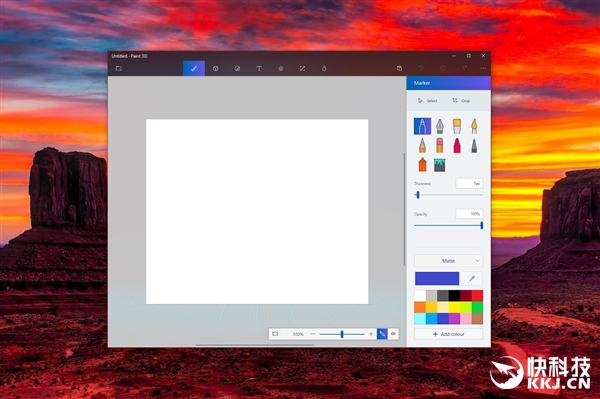Click the Select tool button
Image resolution: width=600 pixels, height=399 pixels.
coord(427,101)
